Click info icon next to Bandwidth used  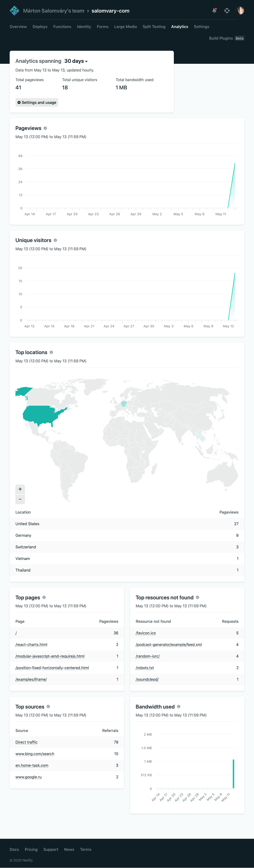(178, 707)
